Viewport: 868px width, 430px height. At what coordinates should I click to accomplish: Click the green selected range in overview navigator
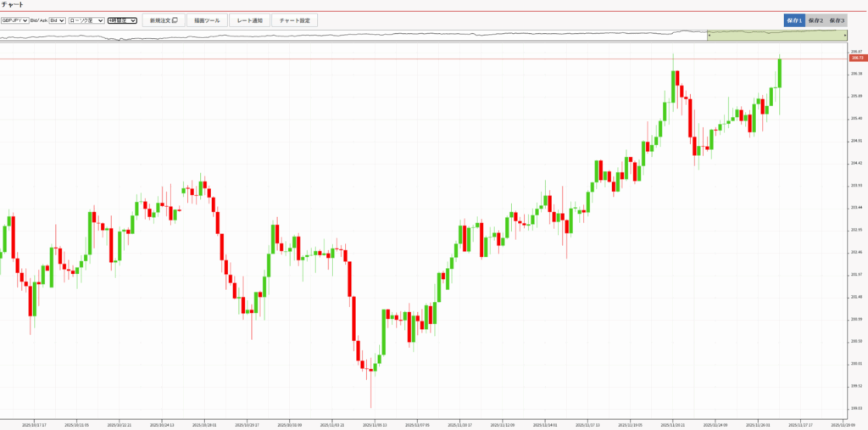(x=776, y=35)
